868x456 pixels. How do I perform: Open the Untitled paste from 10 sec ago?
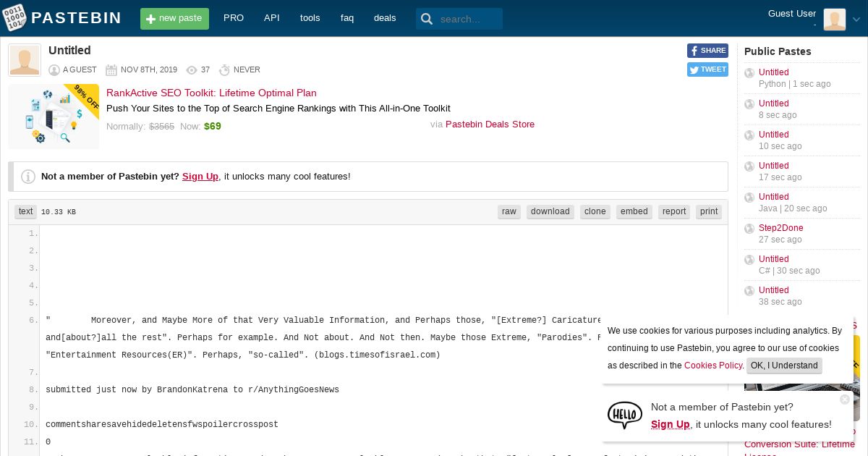[x=773, y=135]
